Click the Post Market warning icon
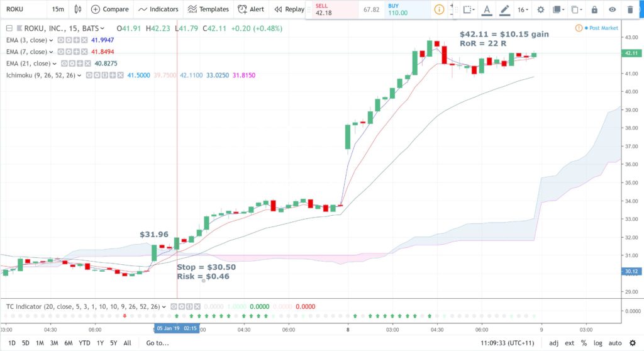This screenshot has height=351, width=644. tap(579, 28)
